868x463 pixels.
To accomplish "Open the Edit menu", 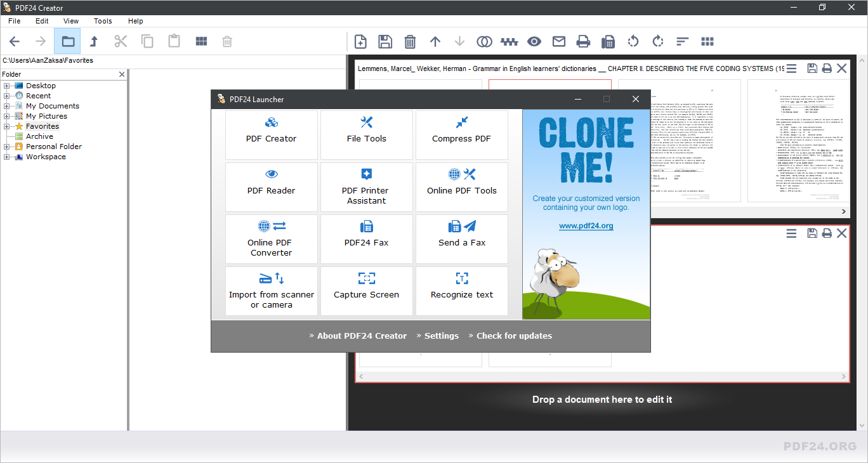I will pos(42,21).
